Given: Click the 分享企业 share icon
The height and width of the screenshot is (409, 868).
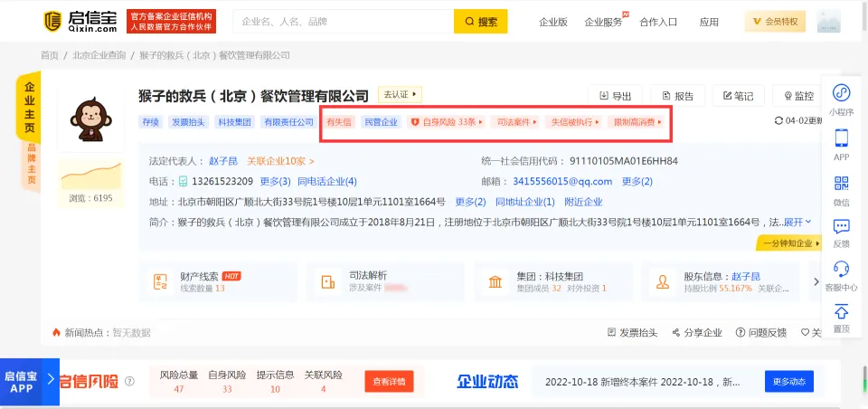Looking at the screenshot, I should (675, 333).
